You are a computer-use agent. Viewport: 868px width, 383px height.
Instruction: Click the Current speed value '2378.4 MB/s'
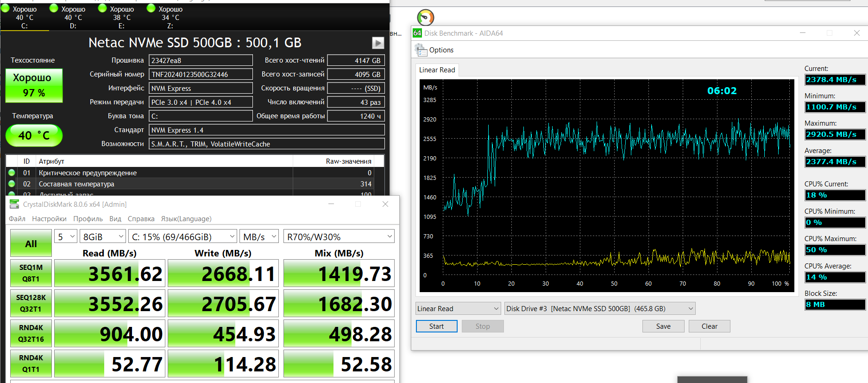[835, 80]
